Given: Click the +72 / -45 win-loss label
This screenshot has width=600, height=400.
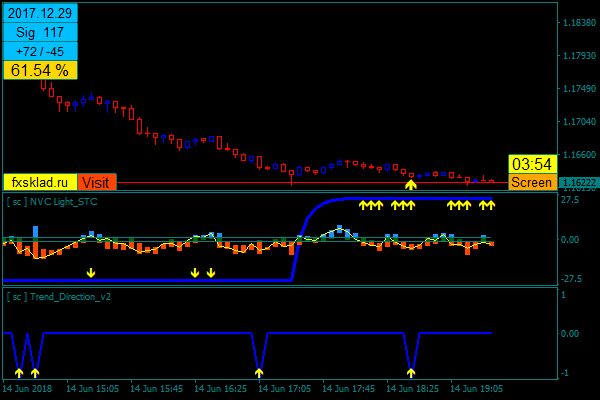Looking at the screenshot, I should coord(40,51).
